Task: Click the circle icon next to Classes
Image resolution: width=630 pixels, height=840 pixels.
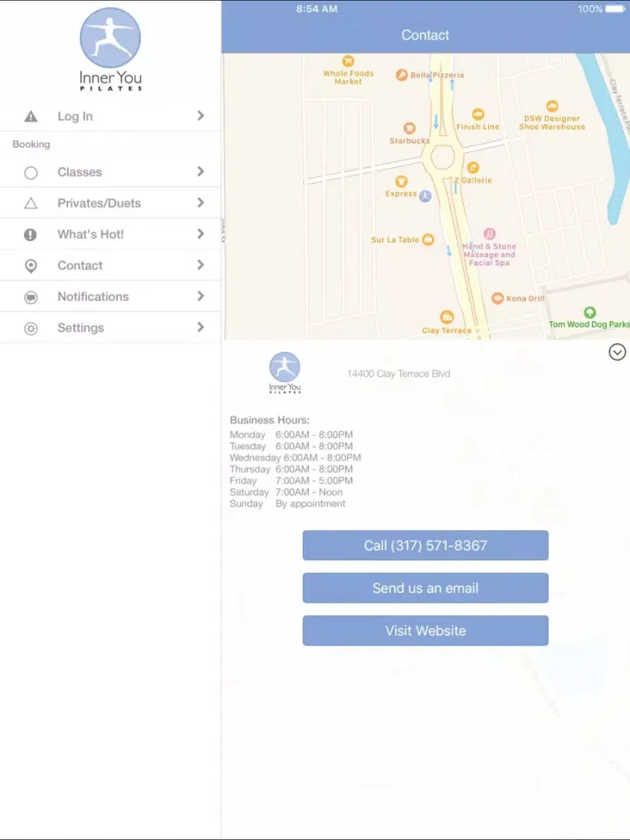Action: click(x=31, y=172)
